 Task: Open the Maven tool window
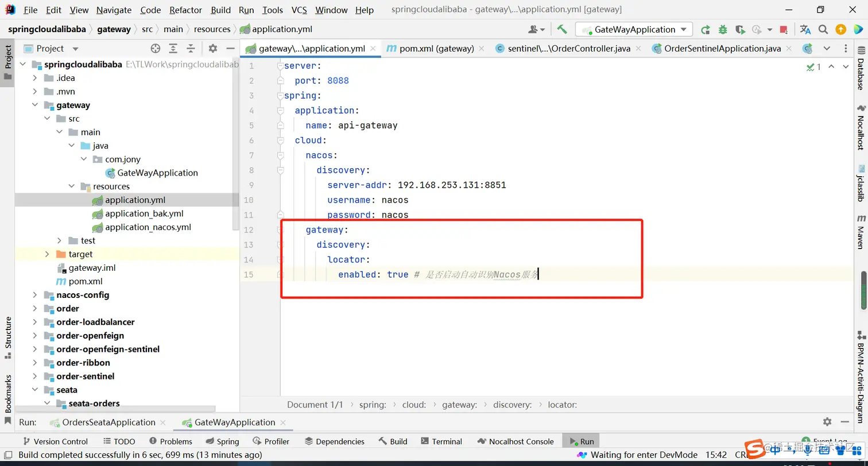point(861,231)
